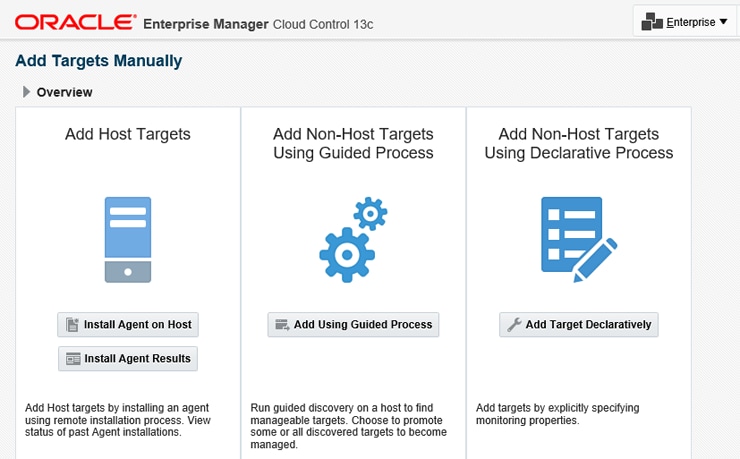This screenshot has height=459, width=740.
Task: Click the Add Targets Manually page title
Action: click(x=99, y=61)
